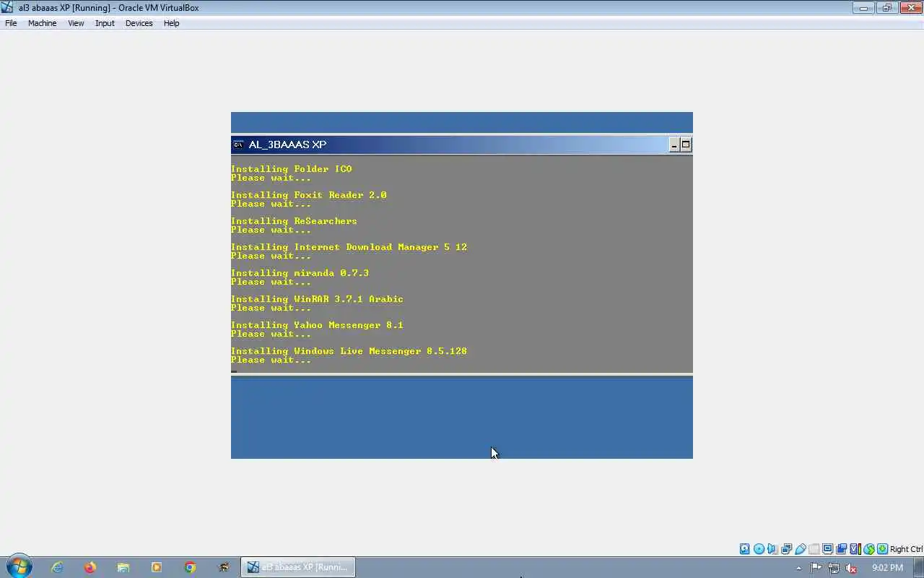Viewport: 924px width, 578px height.
Task: Click the 9:02 PM system clock
Action: pyautogui.click(x=887, y=568)
